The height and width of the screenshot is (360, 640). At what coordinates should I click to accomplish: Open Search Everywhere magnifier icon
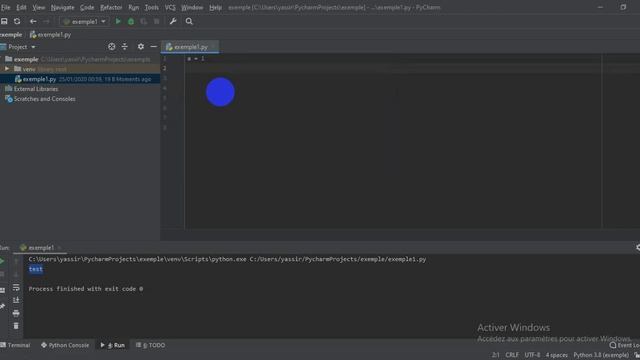click(x=189, y=21)
